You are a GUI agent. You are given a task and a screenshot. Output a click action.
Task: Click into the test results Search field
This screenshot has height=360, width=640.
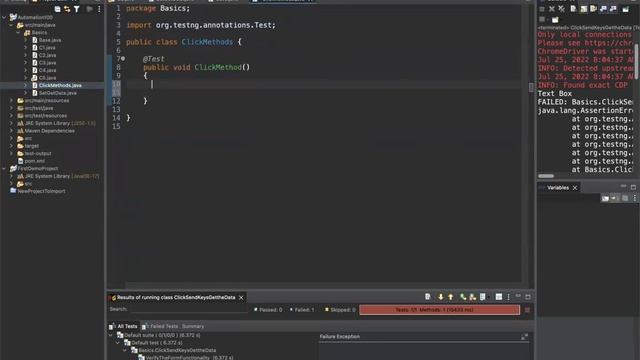(x=189, y=309)
